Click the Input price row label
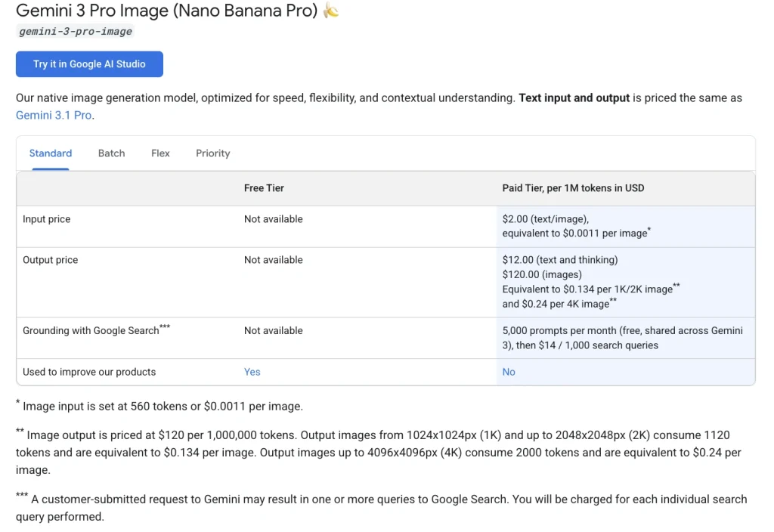The height and width of the screenshot is (532, 774). (46, 219)
